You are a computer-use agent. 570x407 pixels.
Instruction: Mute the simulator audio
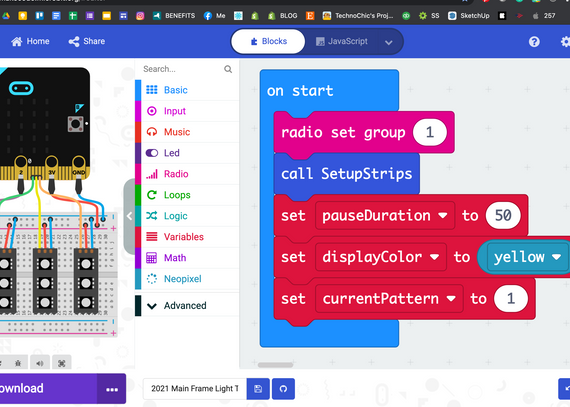coord(40,363)
